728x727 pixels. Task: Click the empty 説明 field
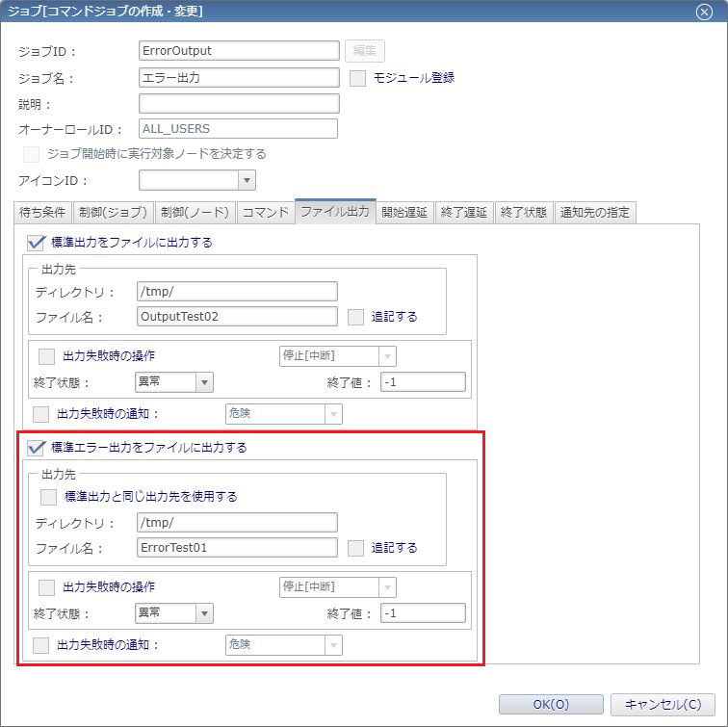[239, 104]
